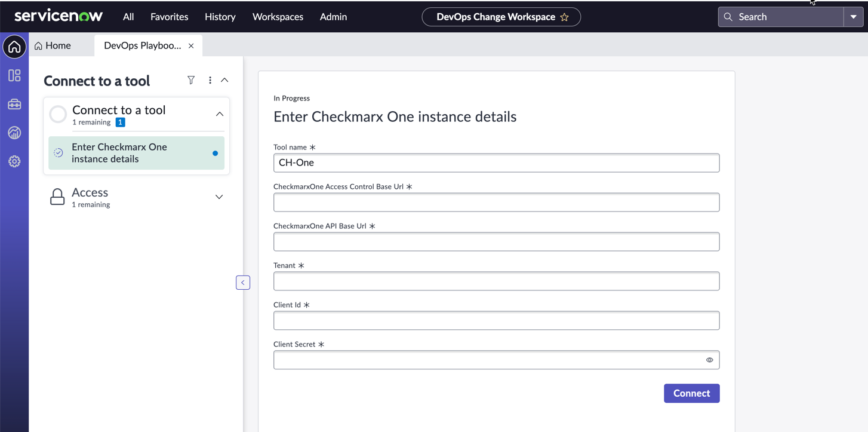868x432 pixels.
Task: Click the ServiceNow logo
Action: coord(59,16)
